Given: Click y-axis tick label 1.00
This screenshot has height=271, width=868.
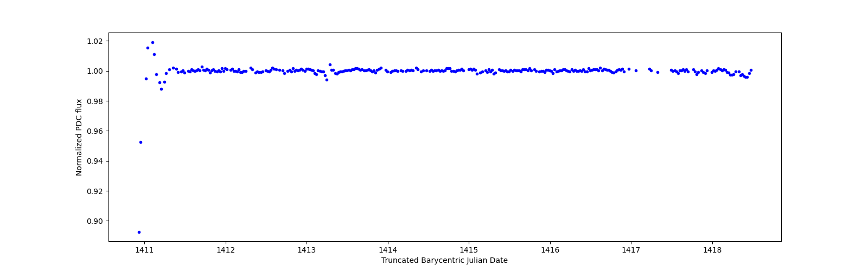Looking at the screenshot, I should 95,71.
